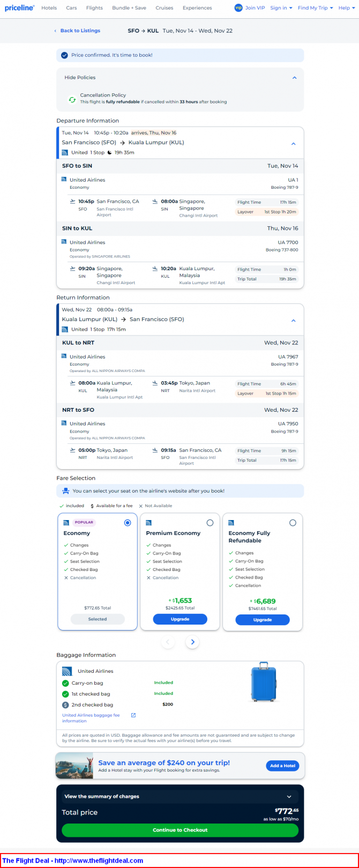Viewport: 359px width, 868px height.
Task: Click the VIP badge icon
Action: click(x=238, y=8)
